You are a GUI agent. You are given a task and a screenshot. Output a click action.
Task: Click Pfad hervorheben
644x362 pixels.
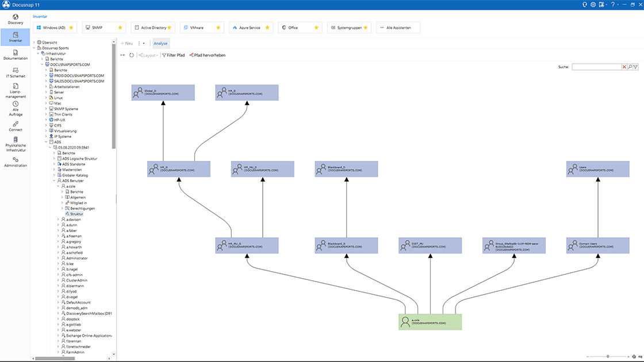coord(208,55)
